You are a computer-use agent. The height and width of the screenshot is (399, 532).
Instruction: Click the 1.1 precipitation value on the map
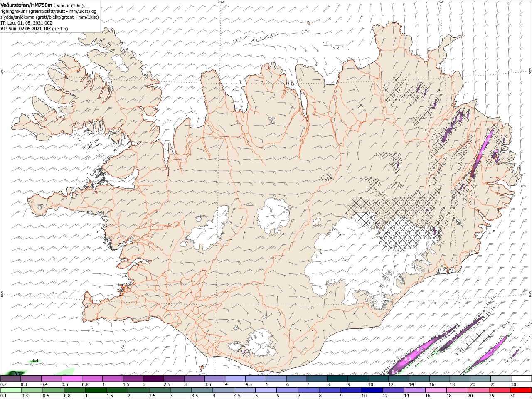35,361
